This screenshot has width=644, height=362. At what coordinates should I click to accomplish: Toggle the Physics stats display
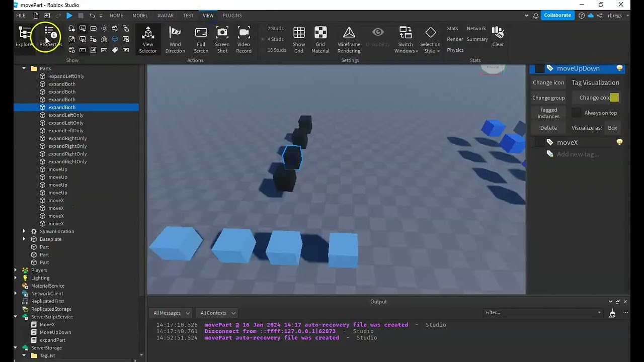click(455, 50)
